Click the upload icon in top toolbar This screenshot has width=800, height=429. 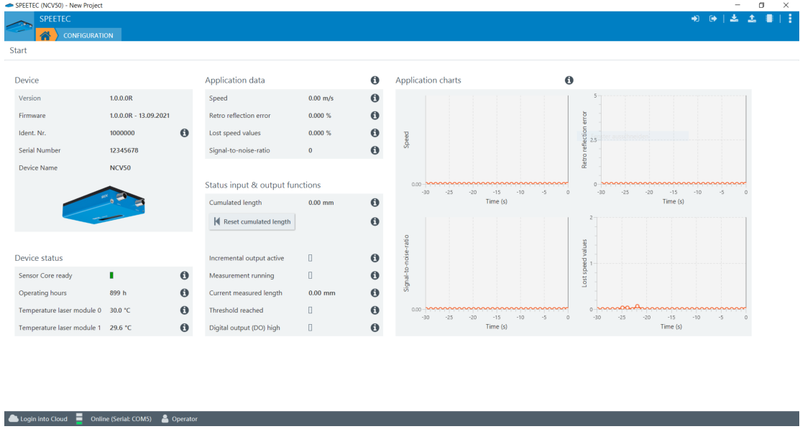coord(752,19)
